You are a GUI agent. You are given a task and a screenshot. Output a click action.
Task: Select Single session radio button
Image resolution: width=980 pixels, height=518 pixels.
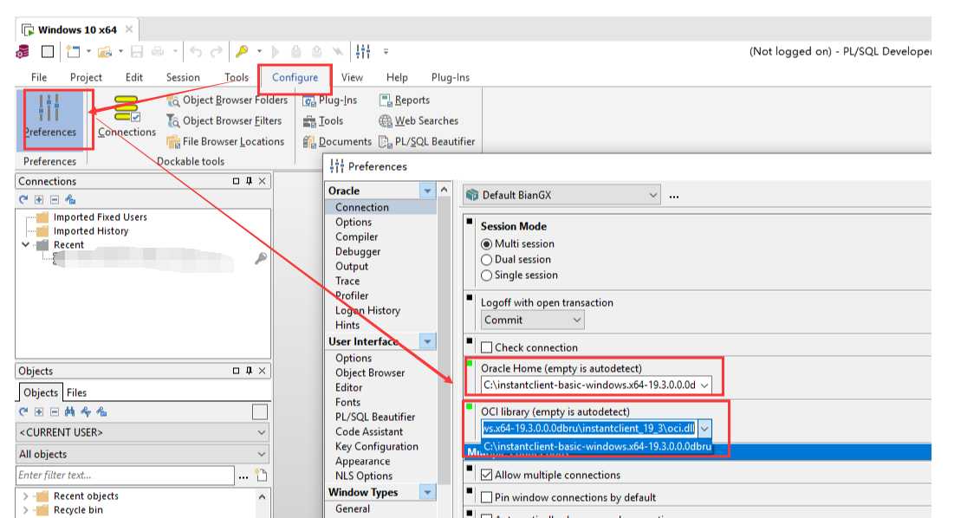pyautogui.click(x=486, y=275)
